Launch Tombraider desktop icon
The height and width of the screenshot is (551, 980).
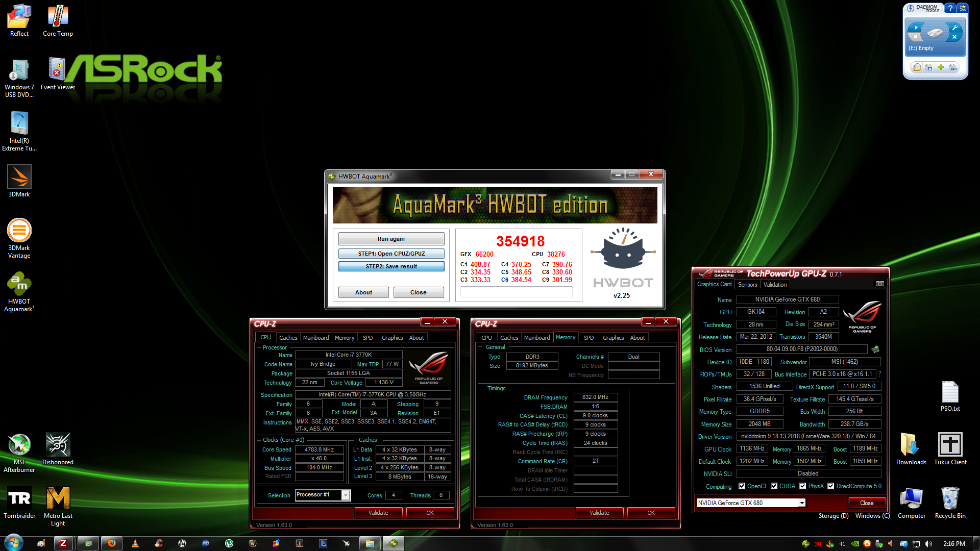[19, 503]
